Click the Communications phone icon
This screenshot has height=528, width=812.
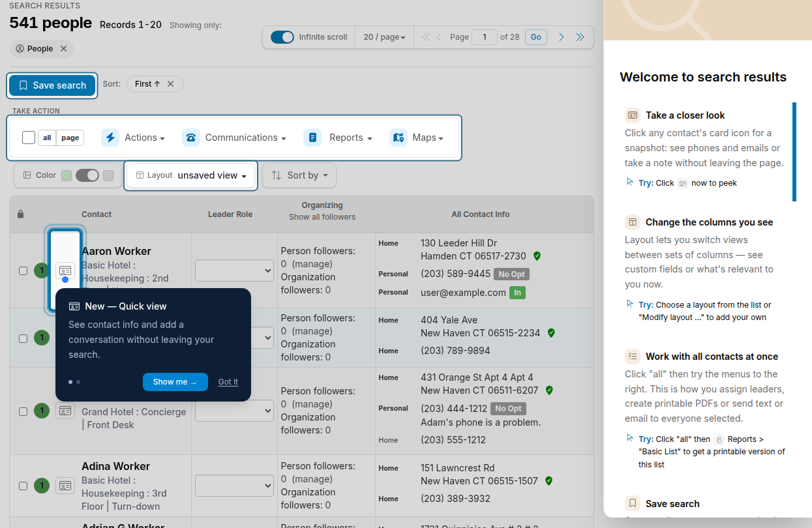[191, 138]
